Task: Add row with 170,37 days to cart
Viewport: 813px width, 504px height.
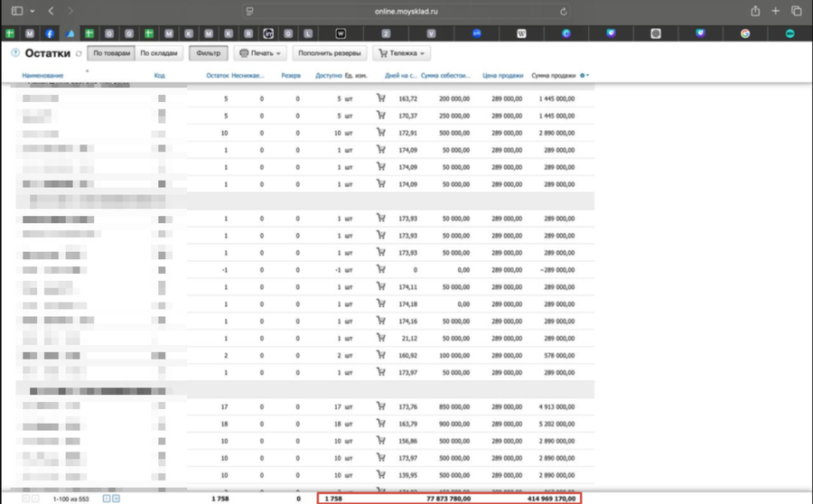Action: pyautogui.click(x=381, y=115)
